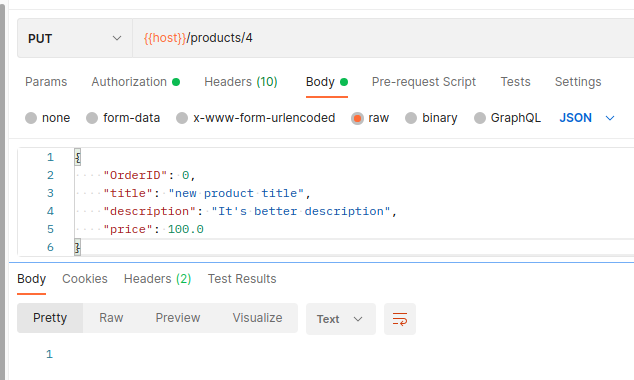Screen dimensions: 634x380
Task: Open the response Cookies tab
Action: tap(85, 279)
